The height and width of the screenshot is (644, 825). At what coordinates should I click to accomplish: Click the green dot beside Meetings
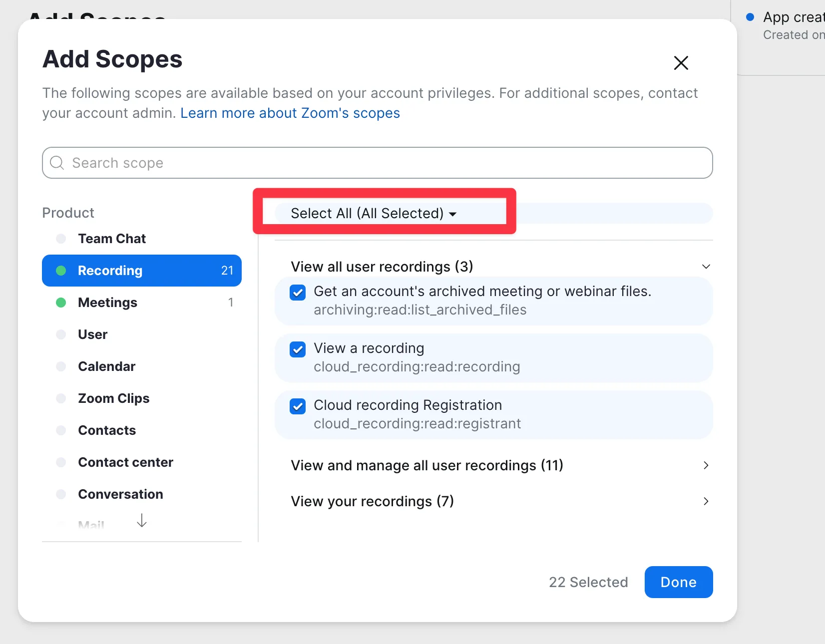tap(61, 303)
